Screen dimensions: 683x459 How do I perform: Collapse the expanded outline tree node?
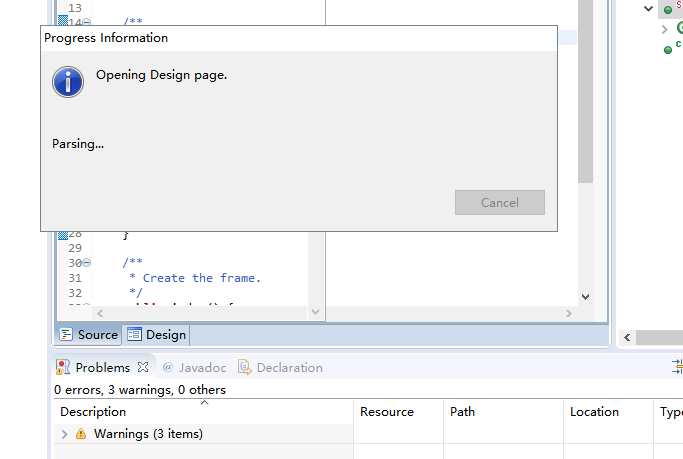click(648, 8)
